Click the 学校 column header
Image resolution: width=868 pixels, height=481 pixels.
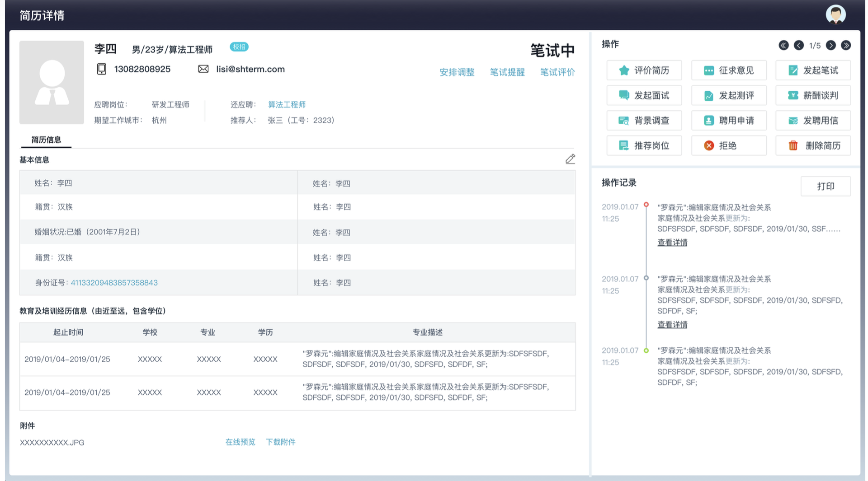click(x=150, y=332)
